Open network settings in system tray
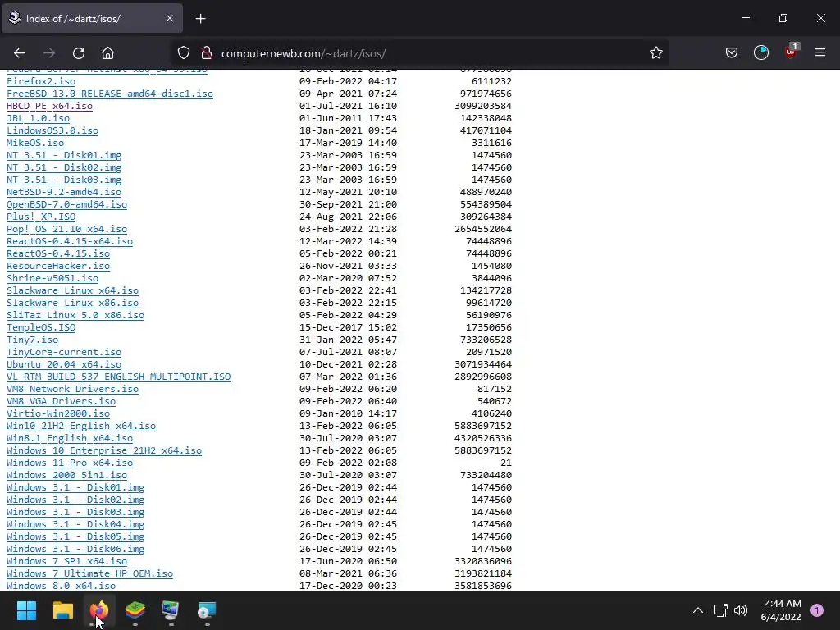The image size is (840, 630). point(720,610)
